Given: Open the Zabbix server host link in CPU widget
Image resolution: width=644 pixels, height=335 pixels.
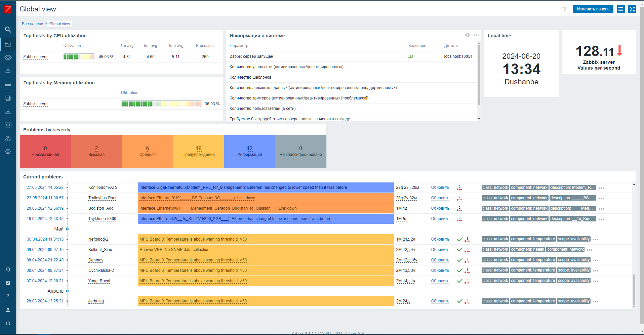Looking at the screenshot, I should (35, 57).
